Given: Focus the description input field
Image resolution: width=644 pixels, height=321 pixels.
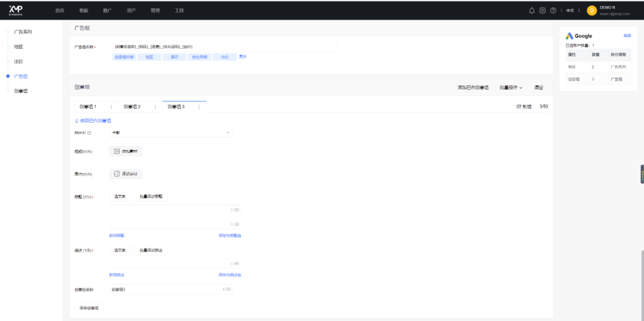Looking at the screenshot, I should pos(175,263).
